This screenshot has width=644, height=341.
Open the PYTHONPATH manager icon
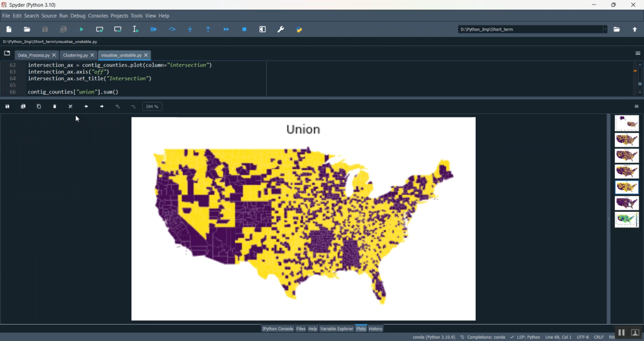coord(299,30)
